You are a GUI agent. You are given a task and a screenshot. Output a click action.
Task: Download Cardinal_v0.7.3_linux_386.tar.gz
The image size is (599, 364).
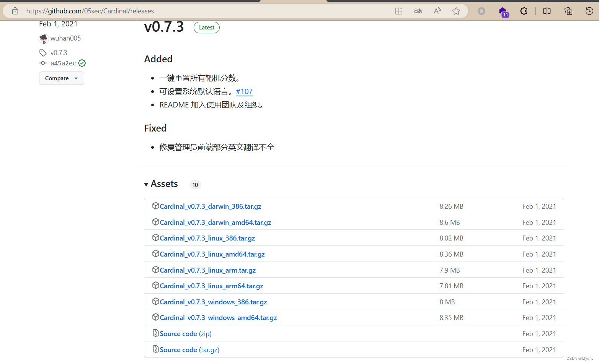coord(207,238)
